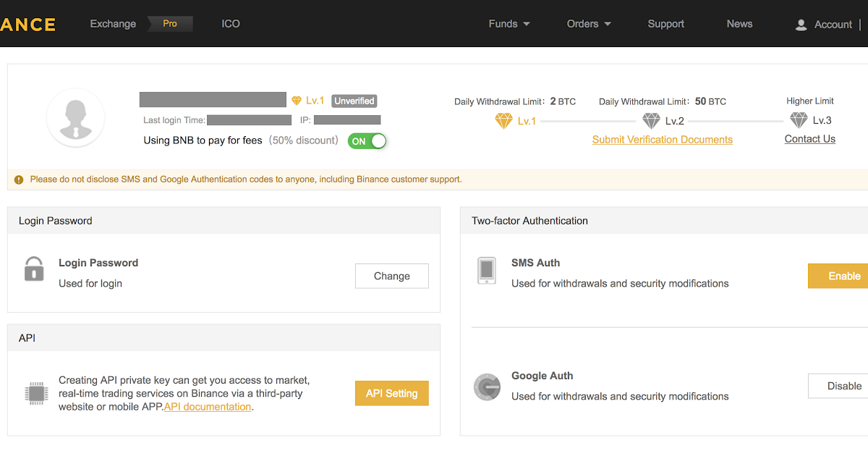Expand the Orders dropdown menu
868x456 pixels.
[x=589, y=24]
